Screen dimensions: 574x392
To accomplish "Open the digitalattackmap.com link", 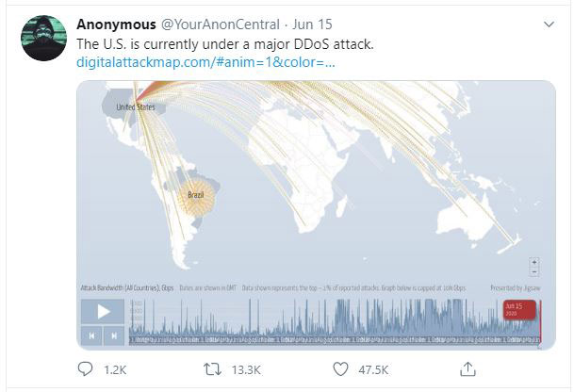I will pos(205,62).
